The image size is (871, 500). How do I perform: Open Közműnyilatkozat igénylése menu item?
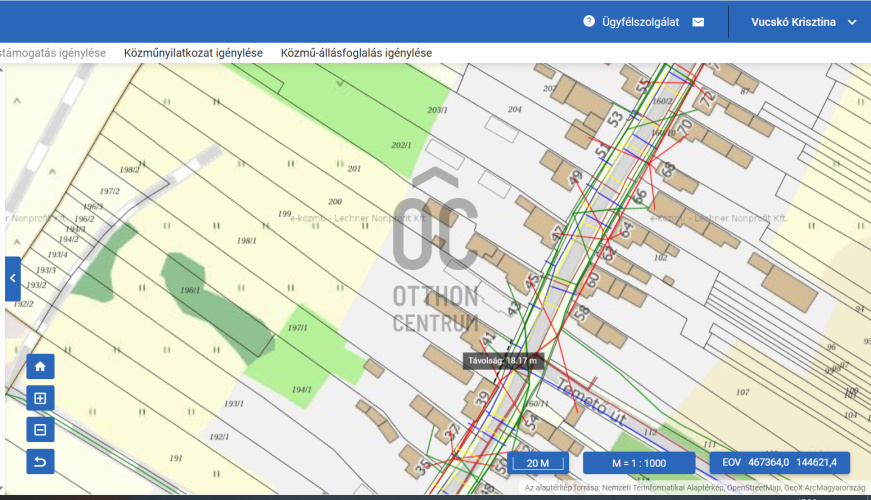pos(193,52)
